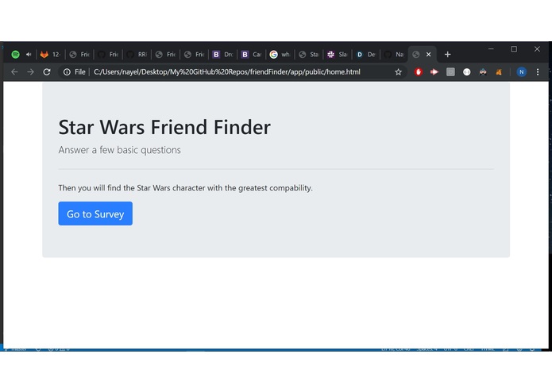
Task: Click the Star Wars Friend Finder heading
Action: click(164, 127)
